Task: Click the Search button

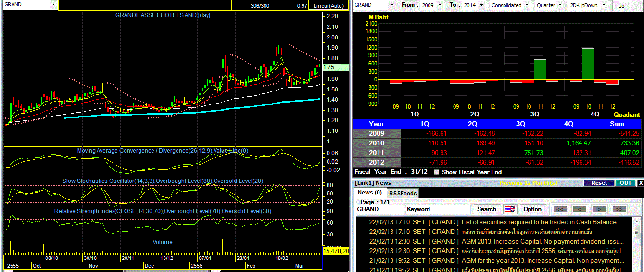Action: point(486,209)
